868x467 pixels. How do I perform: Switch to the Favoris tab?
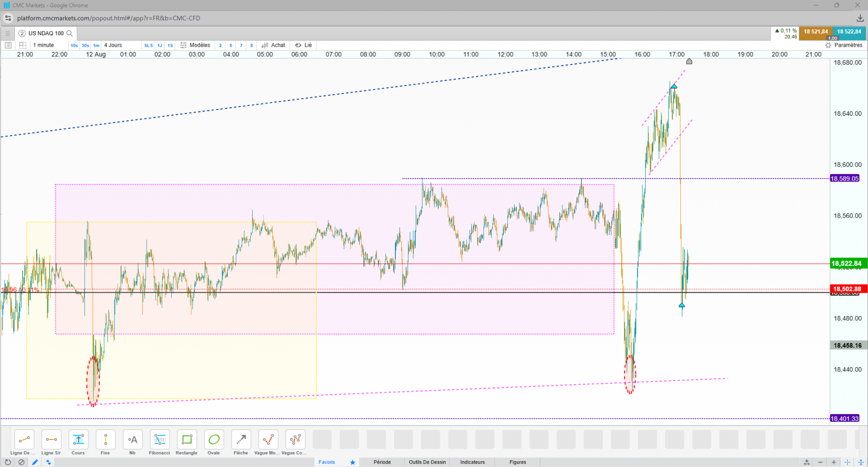326,462
